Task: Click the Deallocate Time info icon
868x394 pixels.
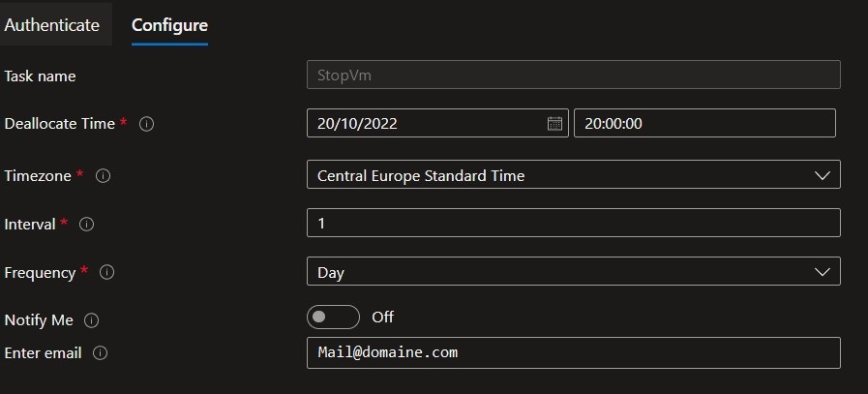Action: coord(147,124)
